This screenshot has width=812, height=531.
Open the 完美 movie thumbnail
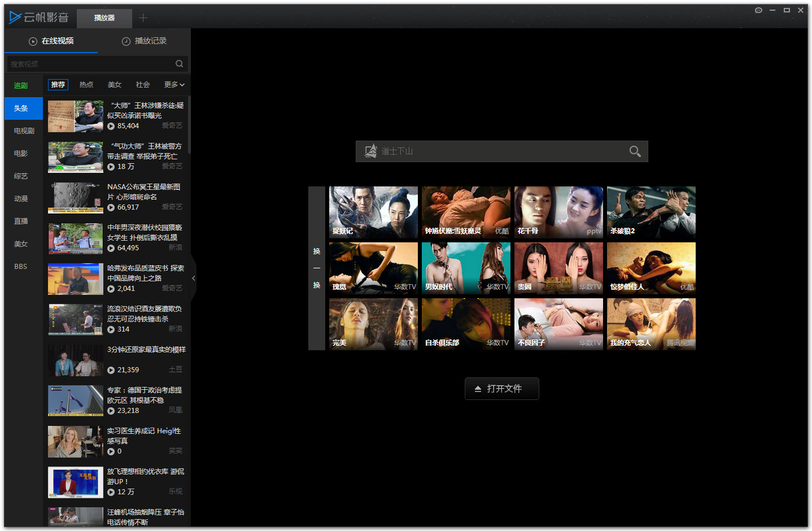tap(374, 324)
